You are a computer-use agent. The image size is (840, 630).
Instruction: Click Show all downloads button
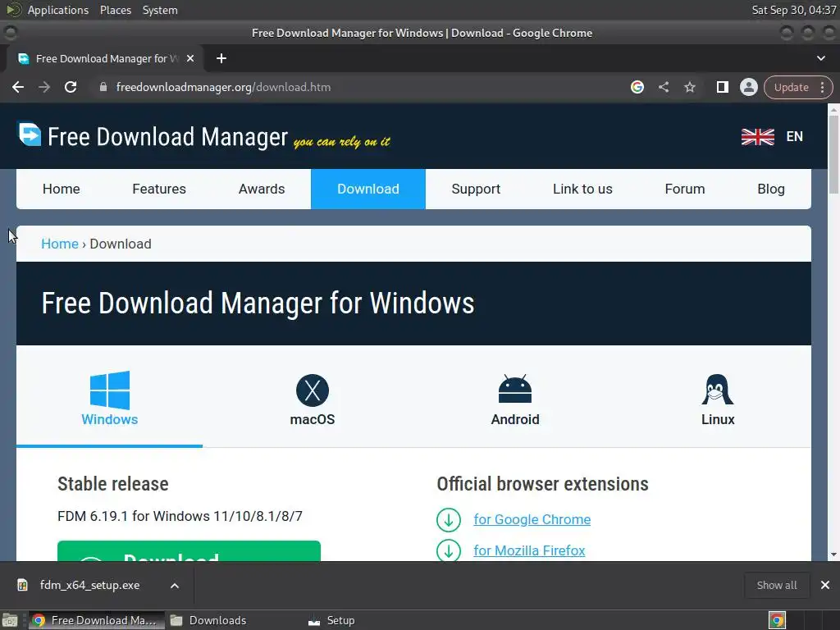point(777,585)
